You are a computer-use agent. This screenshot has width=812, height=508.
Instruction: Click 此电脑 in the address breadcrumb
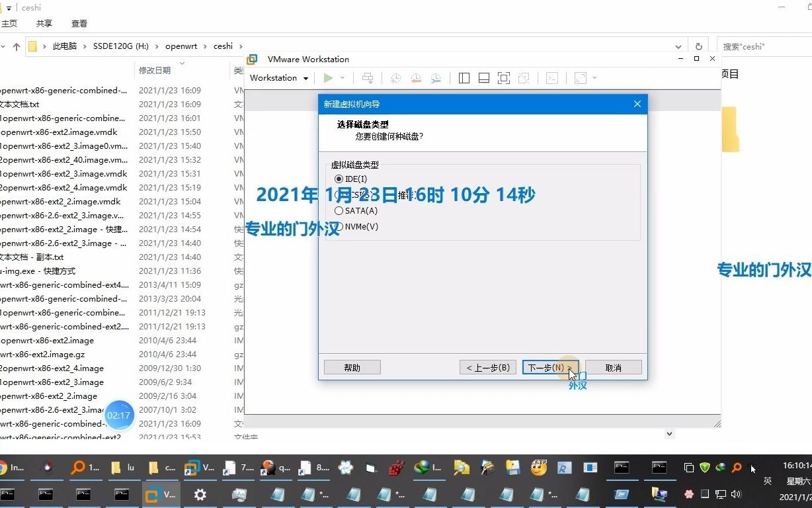coord(65,46)
